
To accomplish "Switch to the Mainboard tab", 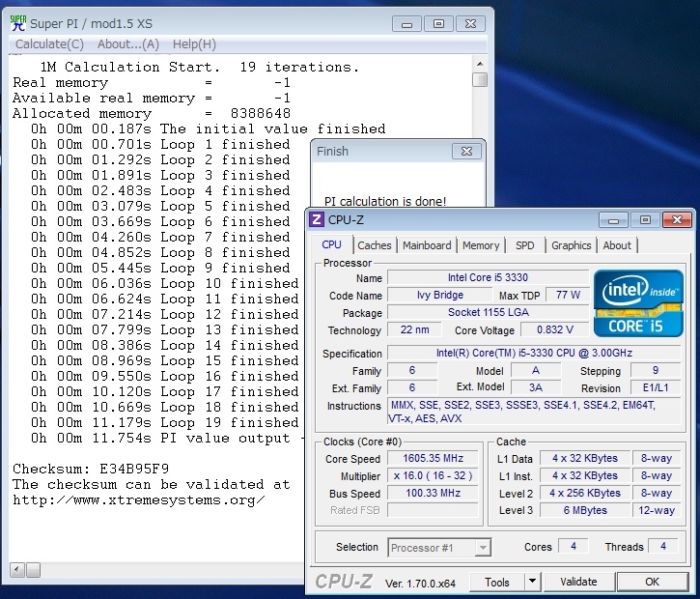I will [x=427, y=245].
